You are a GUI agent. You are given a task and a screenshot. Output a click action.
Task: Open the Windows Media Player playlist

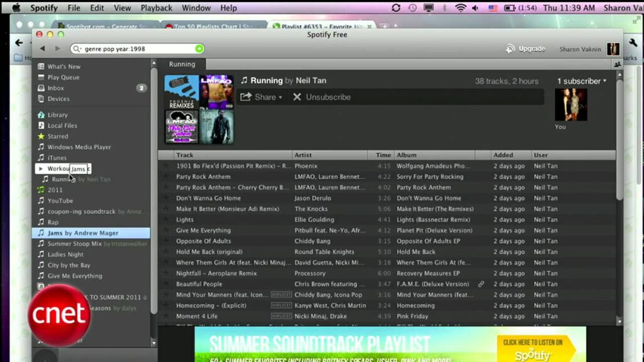(79, 147)
